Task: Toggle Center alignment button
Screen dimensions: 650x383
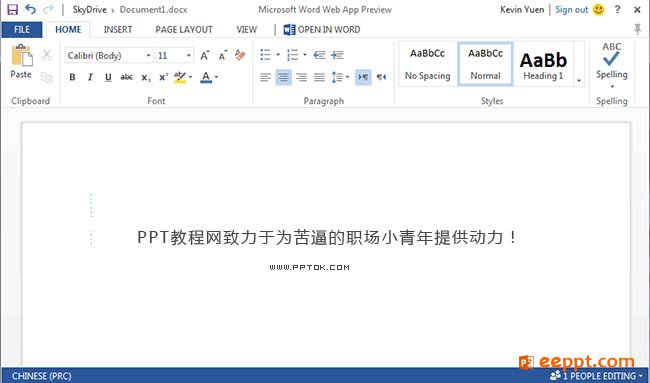Action: (284, 77)
